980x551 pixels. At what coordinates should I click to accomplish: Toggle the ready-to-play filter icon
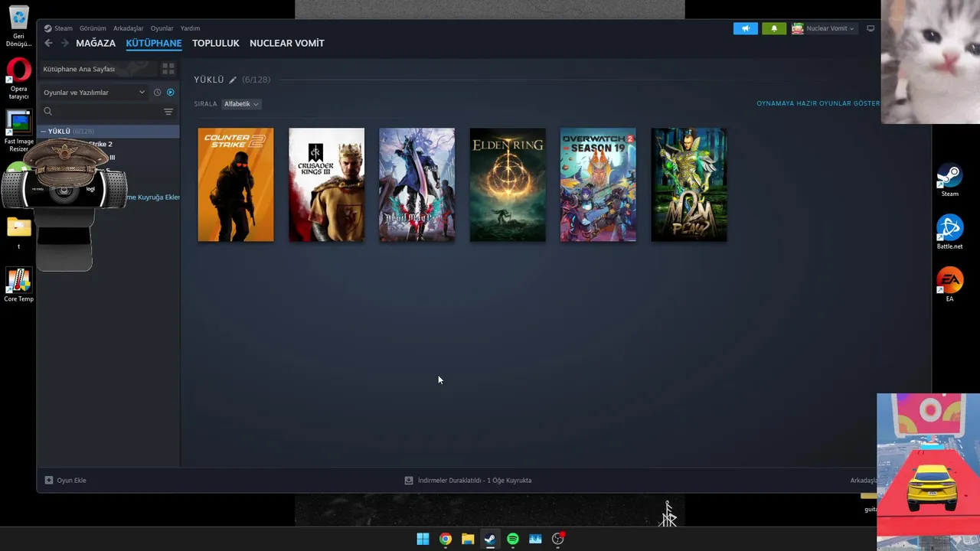click(170, 93)
